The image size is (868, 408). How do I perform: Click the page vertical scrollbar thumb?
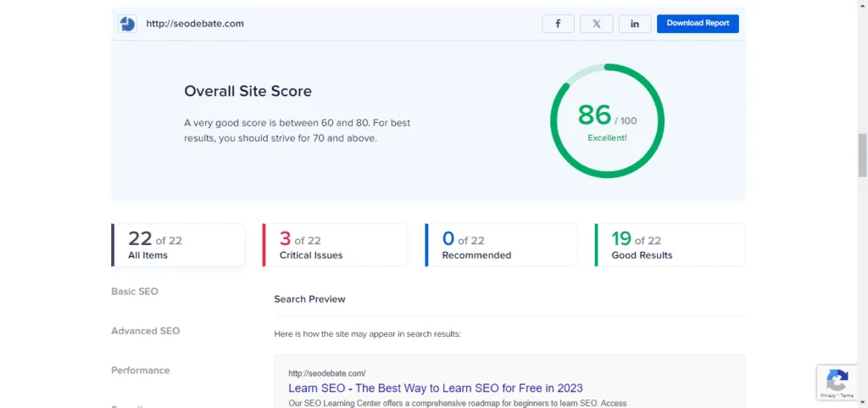coord(862,155)
